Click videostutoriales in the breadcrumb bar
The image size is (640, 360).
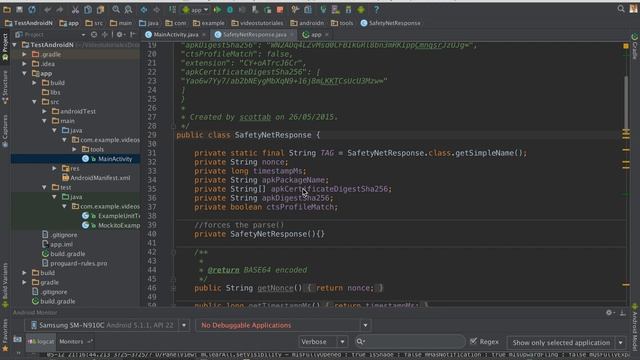coord(258,23)
